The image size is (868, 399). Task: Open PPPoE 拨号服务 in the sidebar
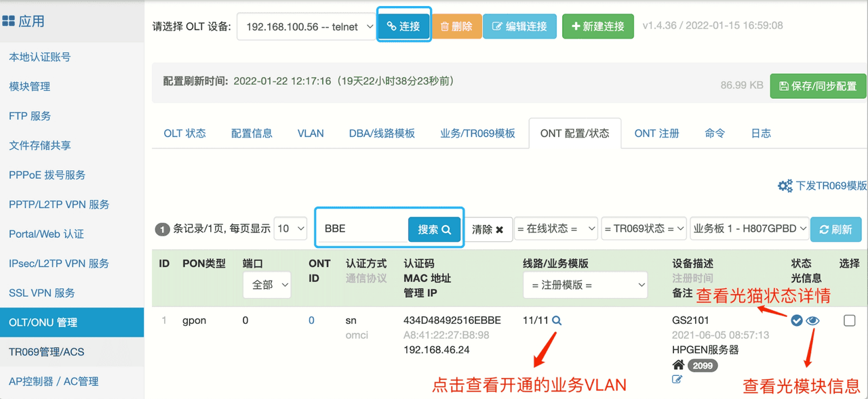tap(47, 175)
